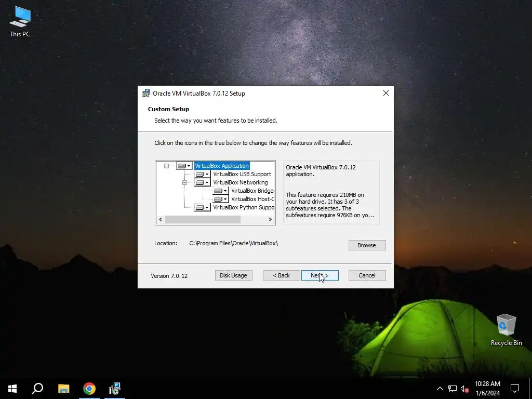The width and height of the screenshot is (532, 399).
Task: Click the feature tree scroll right arrow
Action: pyautogui.click(x=270, y=220)
